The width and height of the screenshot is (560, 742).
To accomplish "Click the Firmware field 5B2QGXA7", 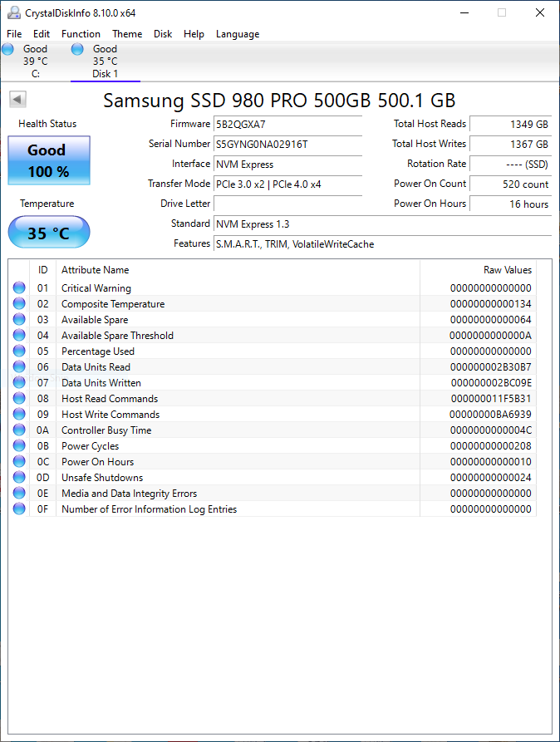I will tap(287, 124).
